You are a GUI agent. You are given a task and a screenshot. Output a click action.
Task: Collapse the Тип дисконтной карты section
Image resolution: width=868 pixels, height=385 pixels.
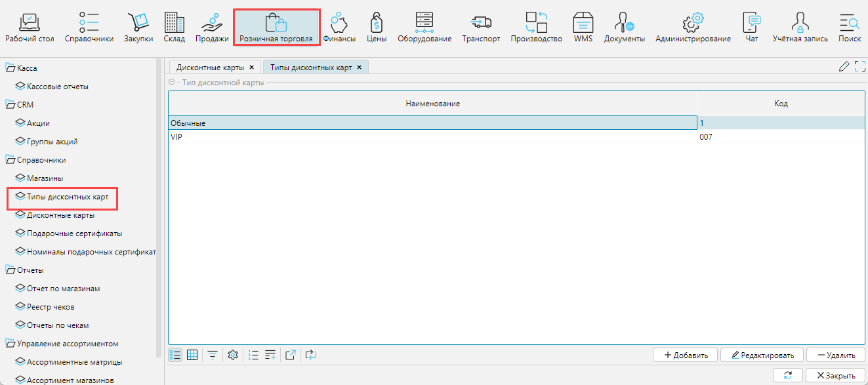pos(172,83)
